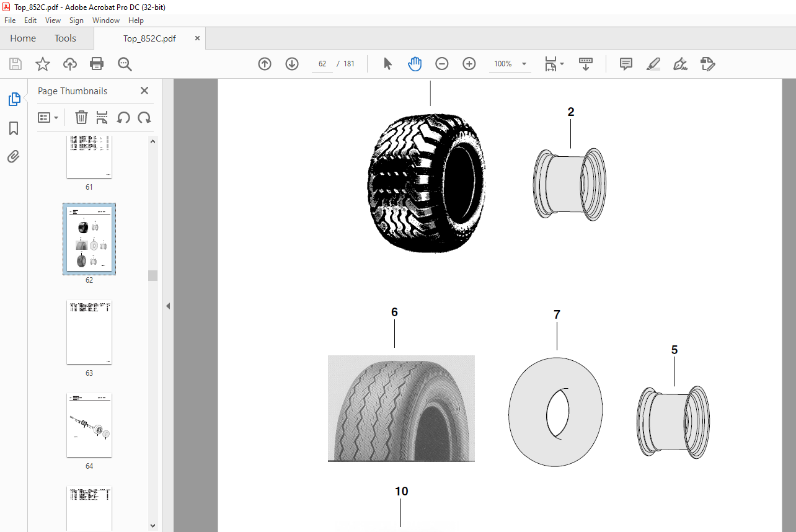796x532 pixels.
Task: Close the Top_852C.pdf tab
Action: 198,38
